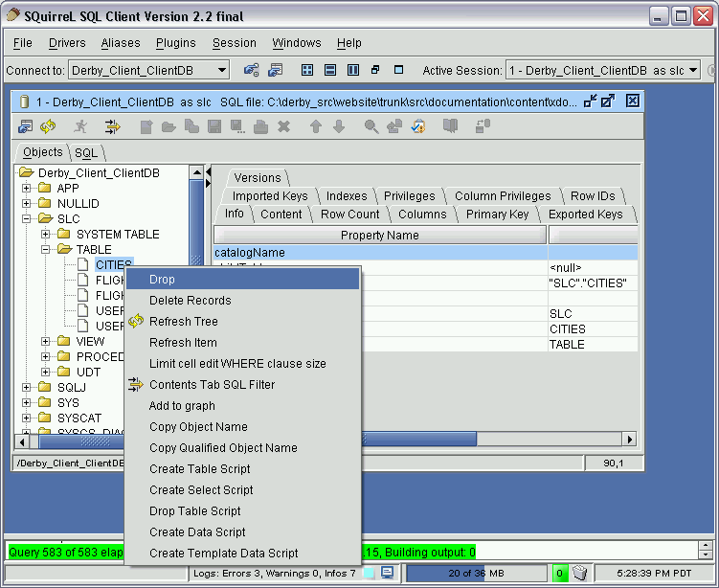
Task: Collapse the SLC schema node
Action: click(x=27, y=219)
